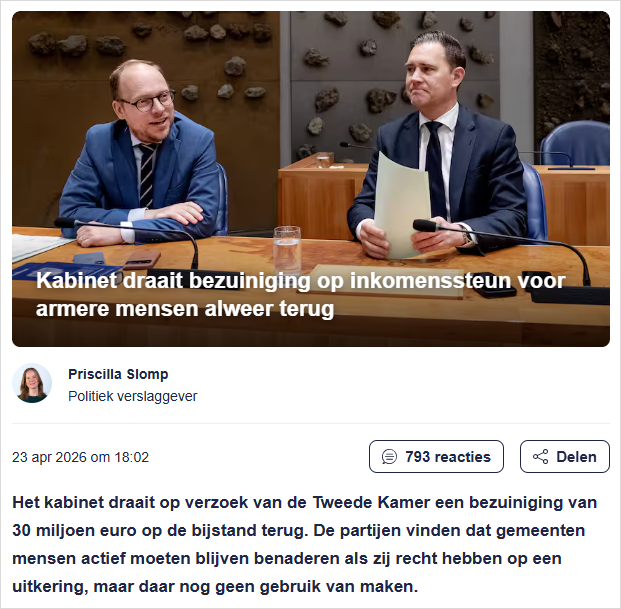Click the Politiek verslaggever subtitle
Screen dimensions: 621x609
point(132,396)
